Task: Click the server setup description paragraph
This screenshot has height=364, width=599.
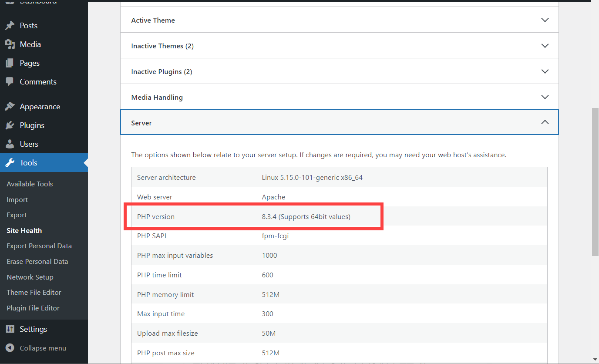Action: click(319, 155)
